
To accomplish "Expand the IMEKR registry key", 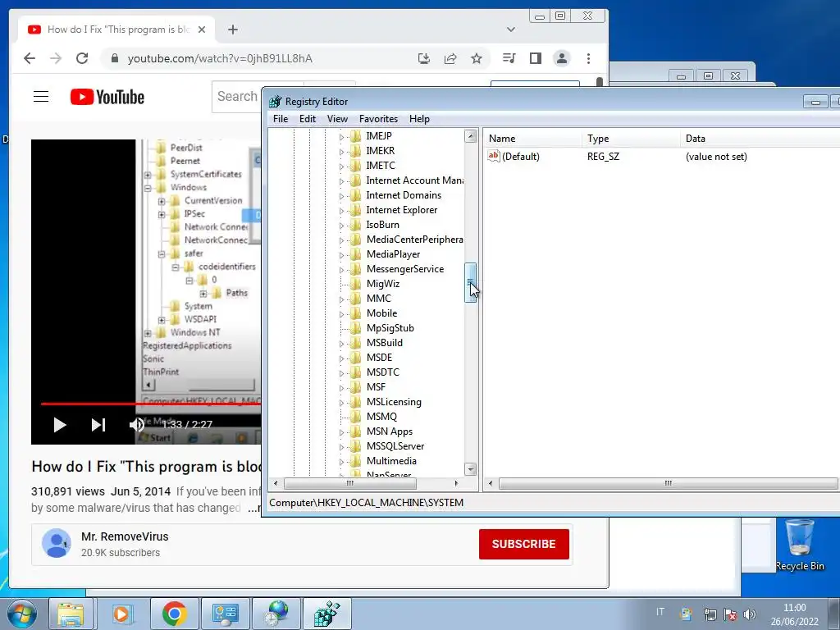I will (x=341, y=152).
